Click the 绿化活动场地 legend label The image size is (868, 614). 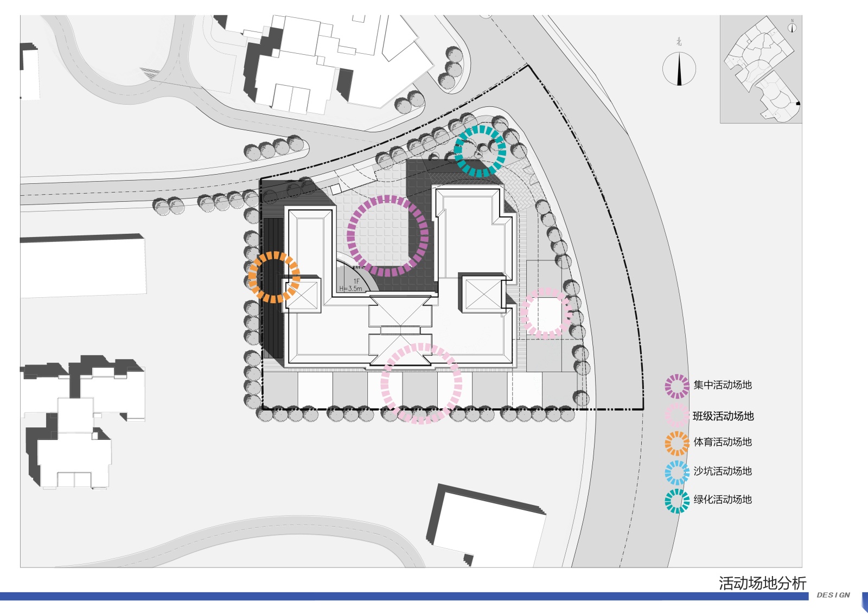click(x=723, y=500)
